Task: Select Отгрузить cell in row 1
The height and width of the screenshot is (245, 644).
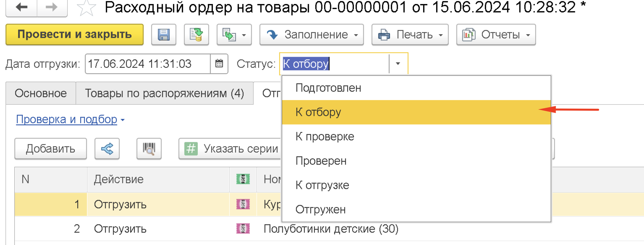Action: (x=158, y=204)
